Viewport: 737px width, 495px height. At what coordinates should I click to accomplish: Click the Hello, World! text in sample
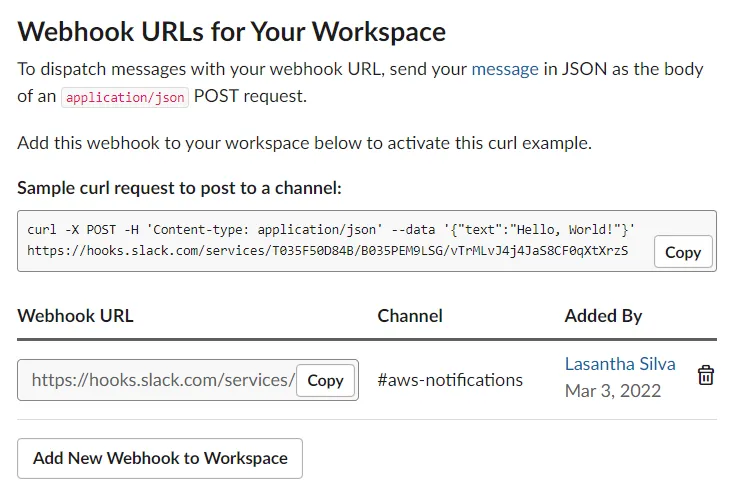click(x=565, y=229)
